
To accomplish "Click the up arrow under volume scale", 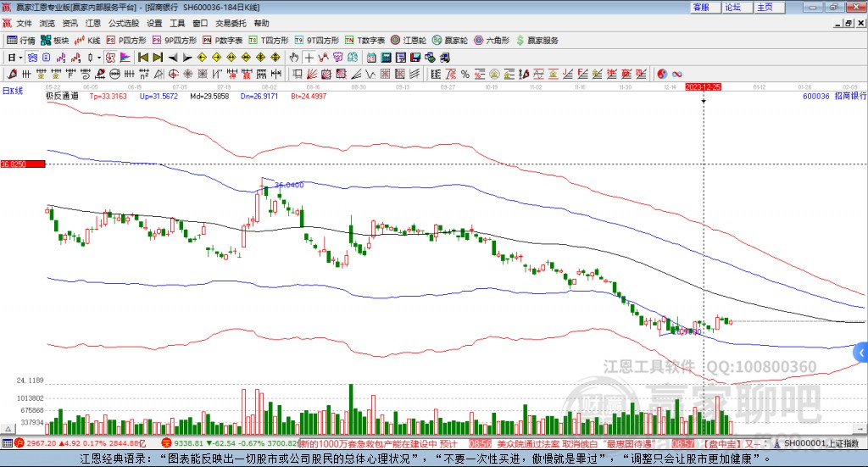I will pyautogui.click(x=8, y=429).
